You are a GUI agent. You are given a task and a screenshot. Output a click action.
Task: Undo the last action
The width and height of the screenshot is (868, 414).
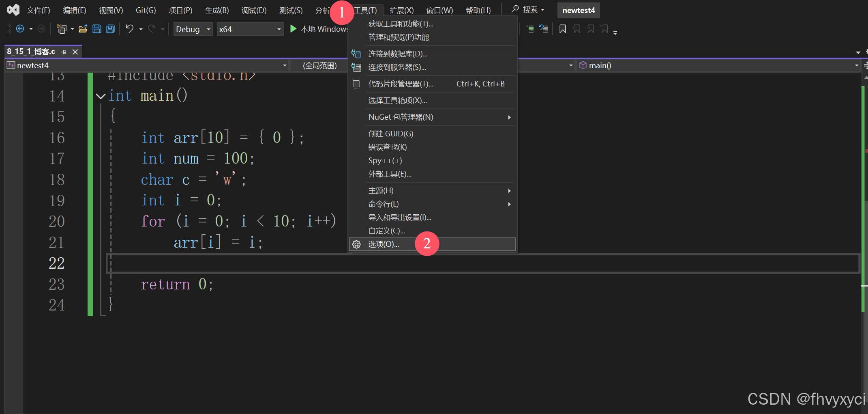(x=130, y=29)
